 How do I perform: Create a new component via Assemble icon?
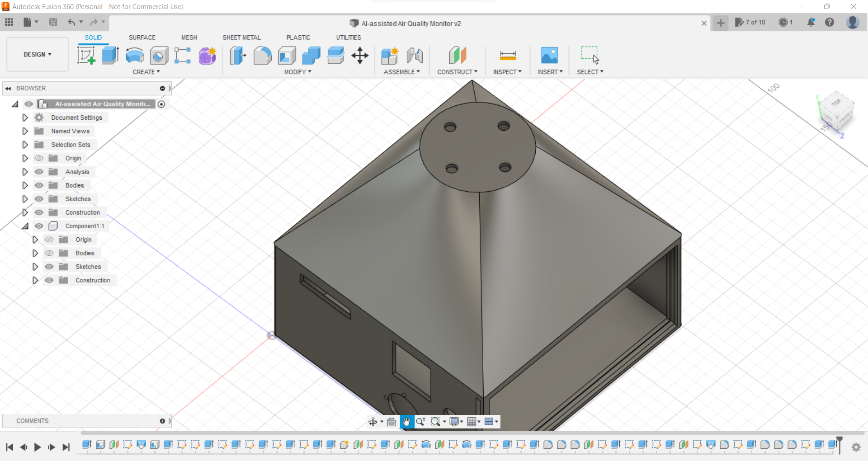(x=390, y=55)
